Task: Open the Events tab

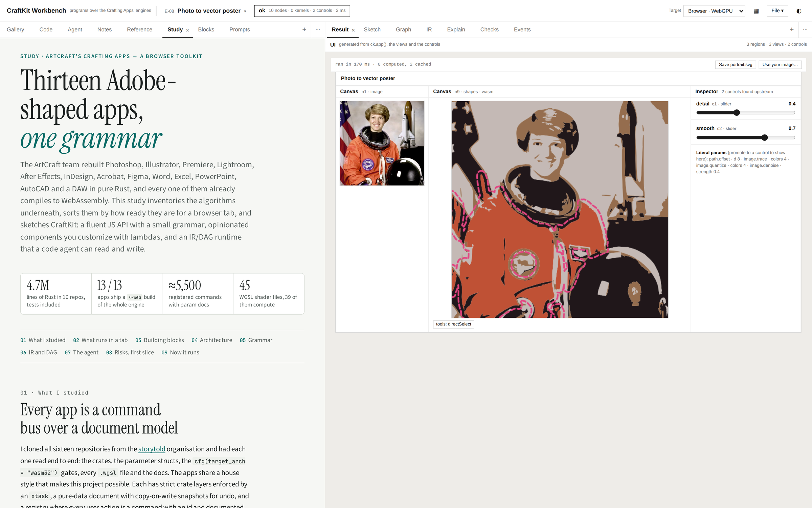Action: click(x=522, y=29)
